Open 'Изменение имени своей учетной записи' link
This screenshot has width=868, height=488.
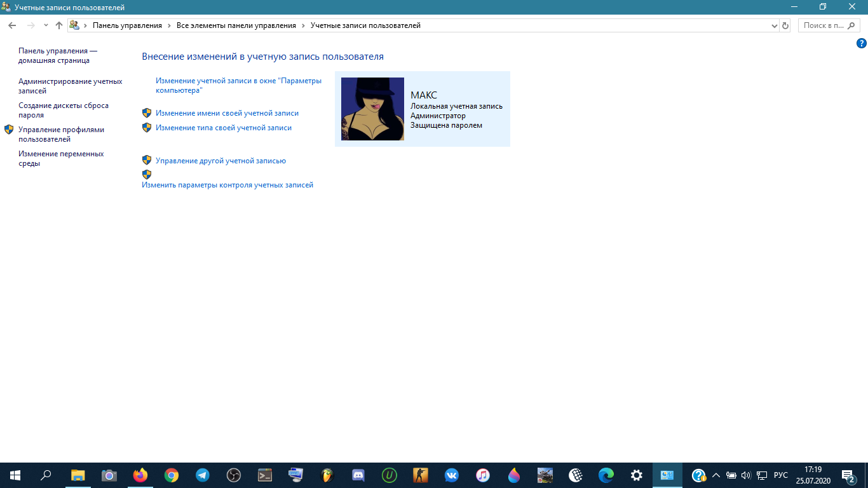tap(227, 113)
